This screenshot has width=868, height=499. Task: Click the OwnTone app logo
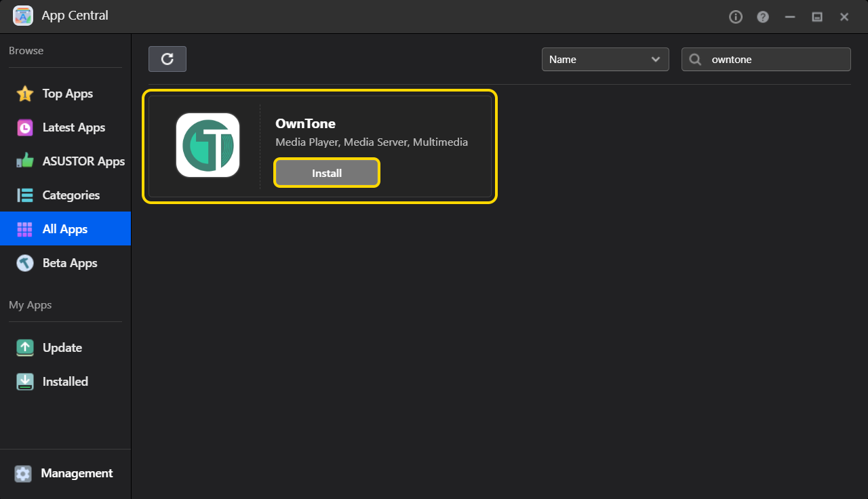(208, 145)
